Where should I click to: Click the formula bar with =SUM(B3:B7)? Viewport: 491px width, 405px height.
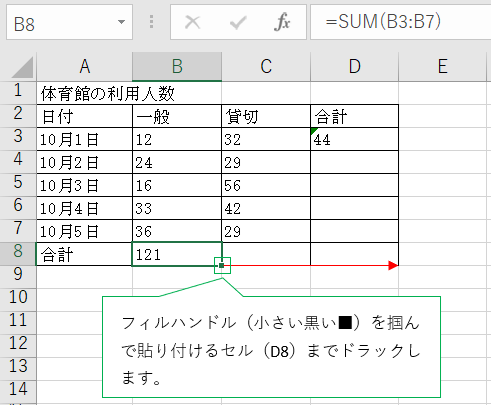pyautogui.click(x=401, y=22)
